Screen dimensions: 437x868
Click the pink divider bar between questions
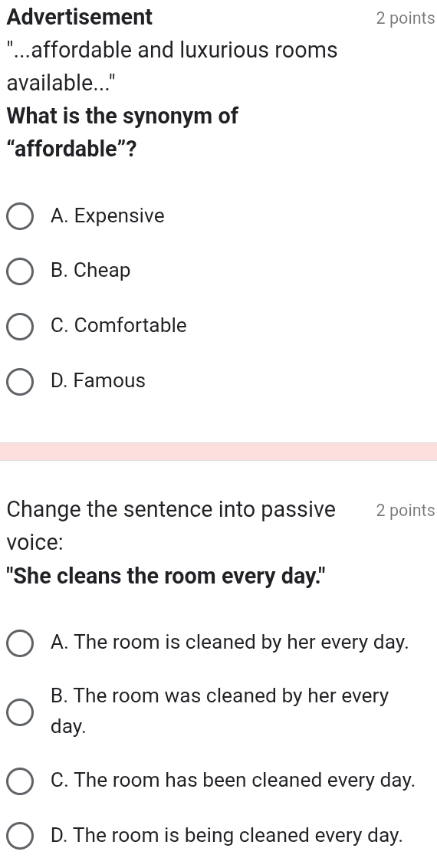click(219, 451)
